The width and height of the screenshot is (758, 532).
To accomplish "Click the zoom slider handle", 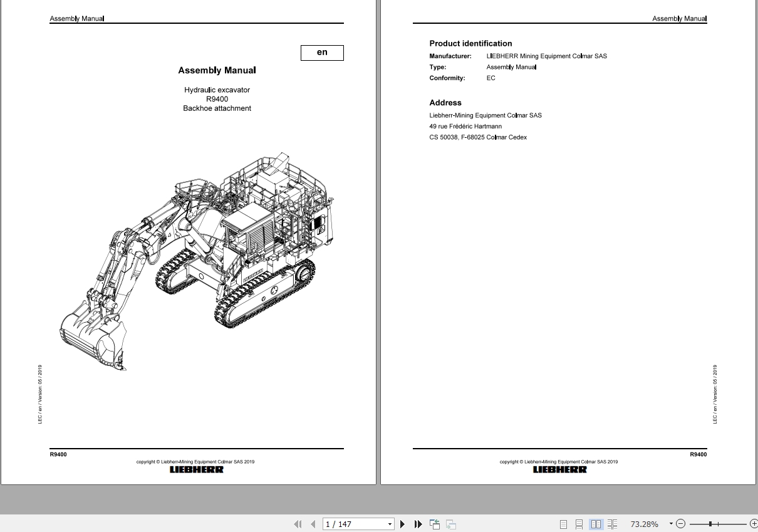I will click(x=710, y=524).
